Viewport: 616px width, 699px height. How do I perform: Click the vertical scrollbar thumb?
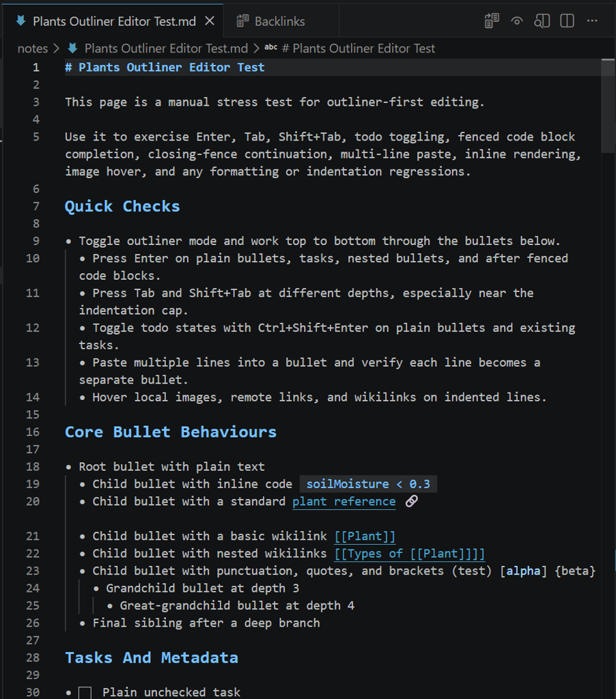click(x=607, y=102)
